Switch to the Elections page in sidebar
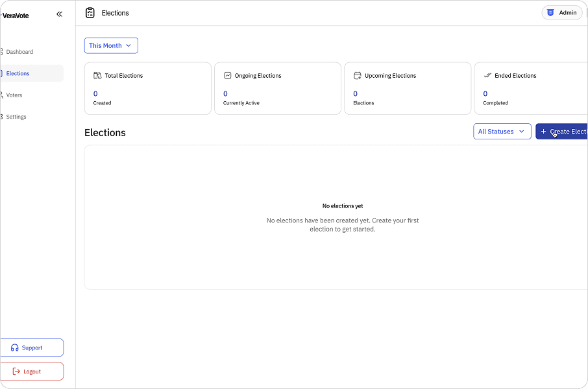The width and height of the screenshot is (588, 389). click(19, 73)
